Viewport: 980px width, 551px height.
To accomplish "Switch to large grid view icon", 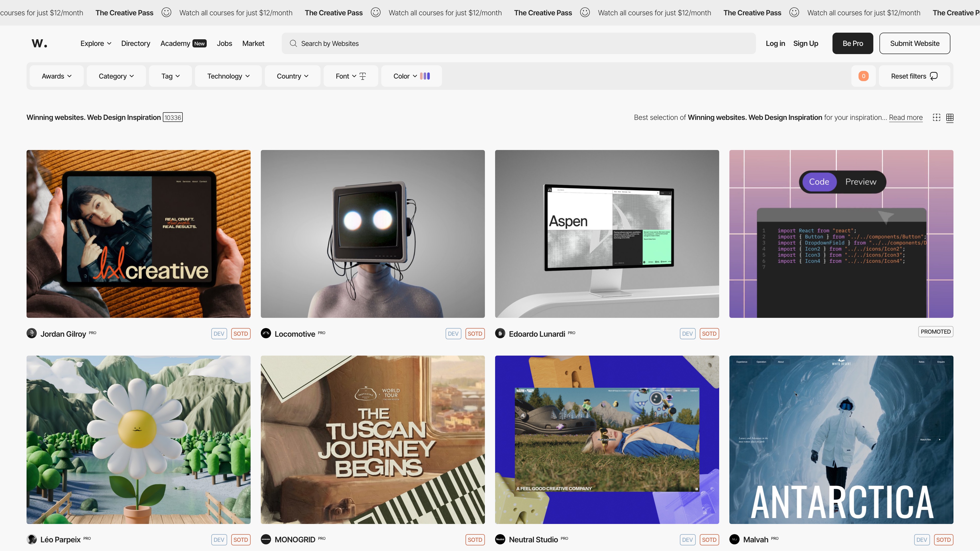I will 937,118.
